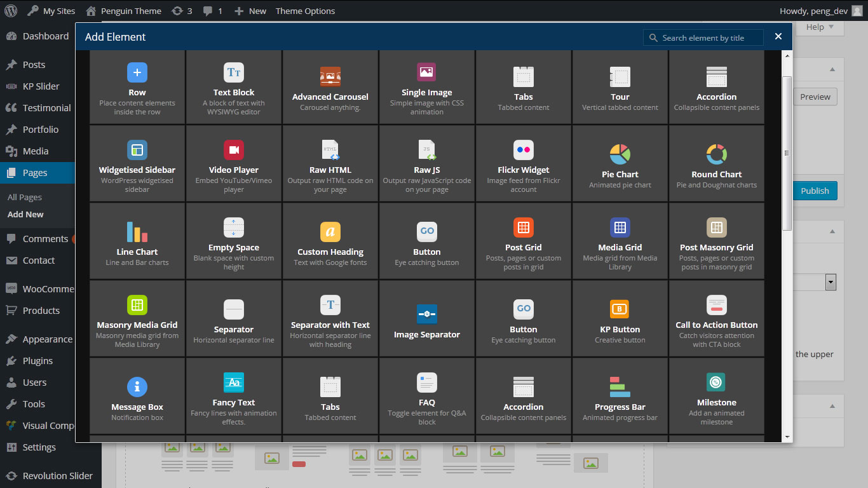This screenshot has width=868, height=488.
Task: Pick the Flickr Widget icon
Action: 524,150
